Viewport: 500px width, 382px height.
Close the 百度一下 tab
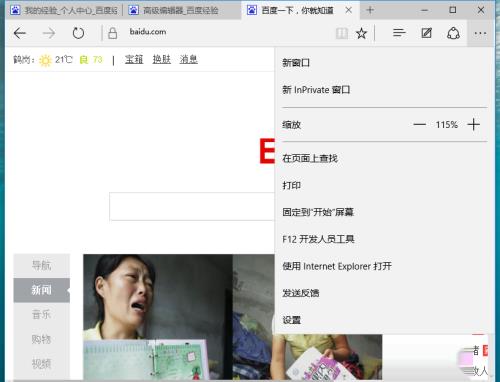[x=349, y=10]
